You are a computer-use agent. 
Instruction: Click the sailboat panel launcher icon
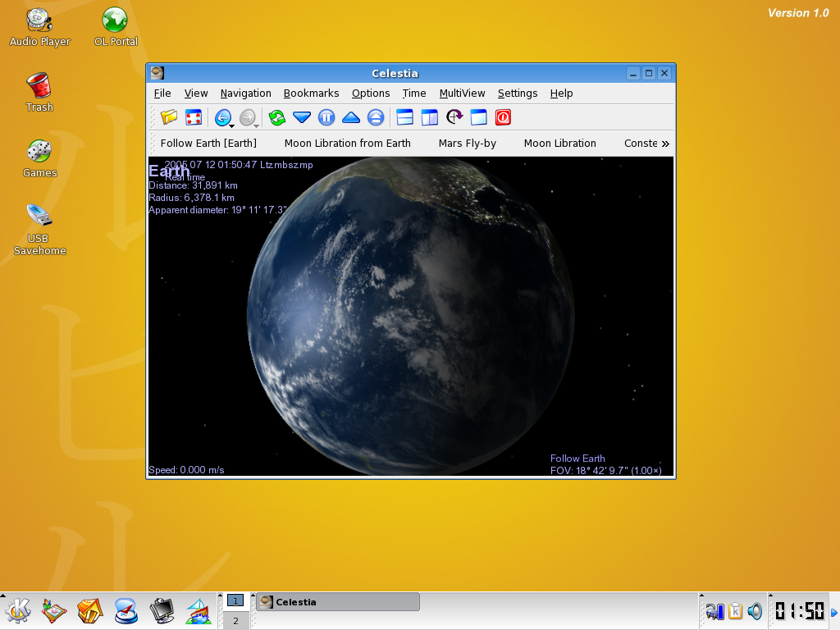(x=199, y=610)
